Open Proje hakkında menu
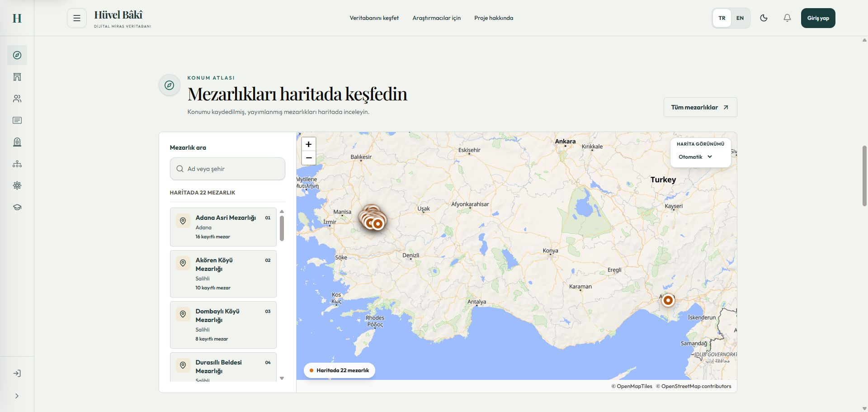The image size is (868, 412). tap(494, 18)
